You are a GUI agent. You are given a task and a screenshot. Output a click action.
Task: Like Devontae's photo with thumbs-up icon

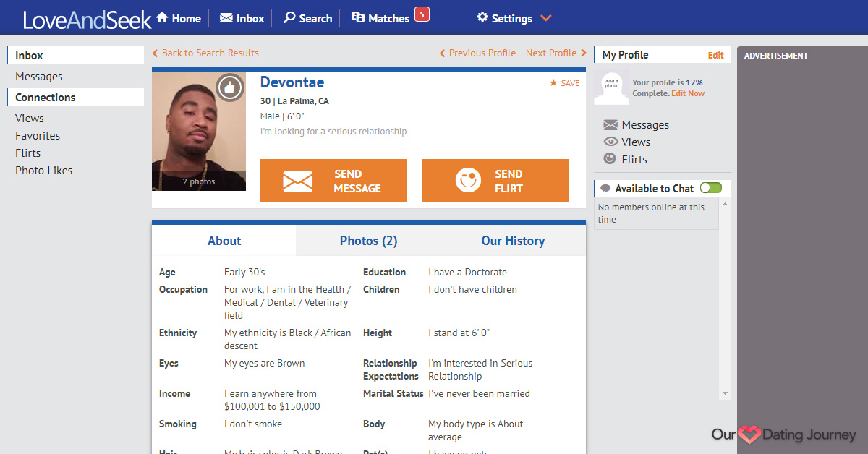230,88
